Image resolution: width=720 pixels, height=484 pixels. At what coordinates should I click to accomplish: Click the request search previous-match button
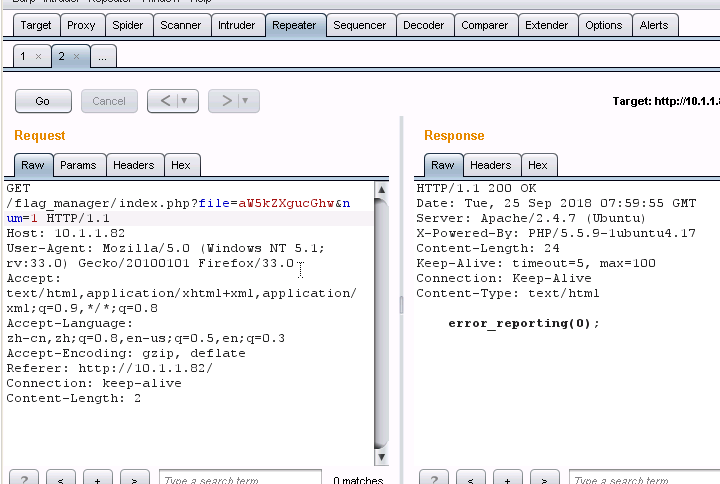click(61, 479)
